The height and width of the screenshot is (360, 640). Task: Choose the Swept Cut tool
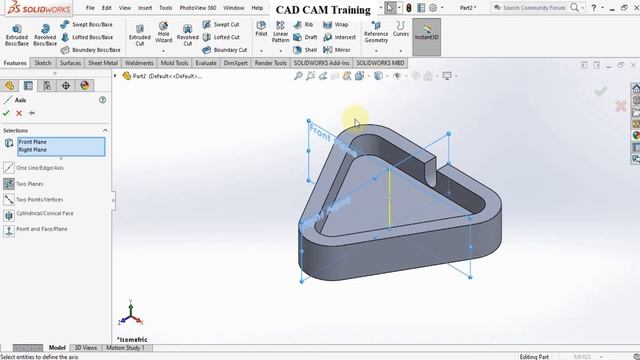(x=221, y=24)
